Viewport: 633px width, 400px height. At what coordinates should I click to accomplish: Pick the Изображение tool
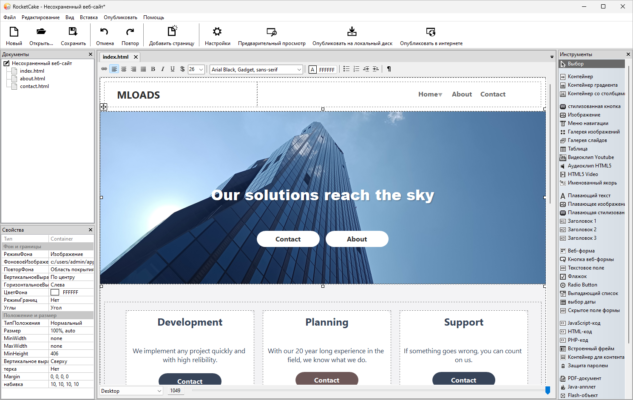click(580, 115)
